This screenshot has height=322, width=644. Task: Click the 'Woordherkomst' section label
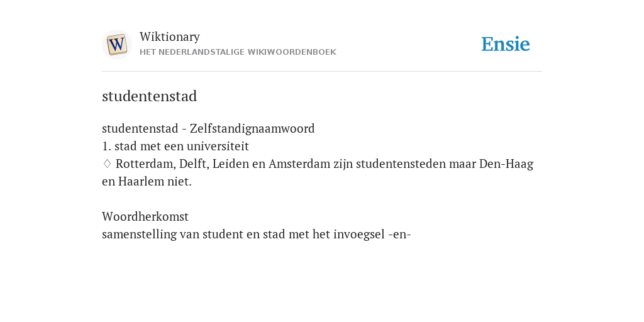pyautogui.click(x=145, y=216)
